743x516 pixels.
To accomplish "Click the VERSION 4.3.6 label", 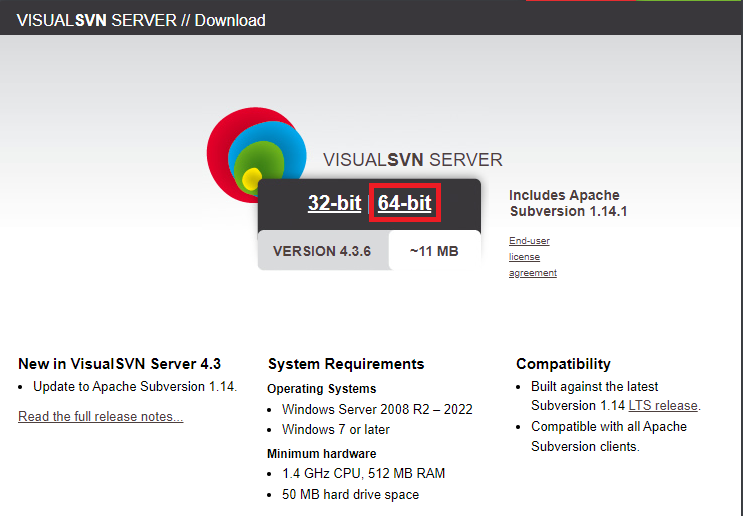I will click(322, 251).
